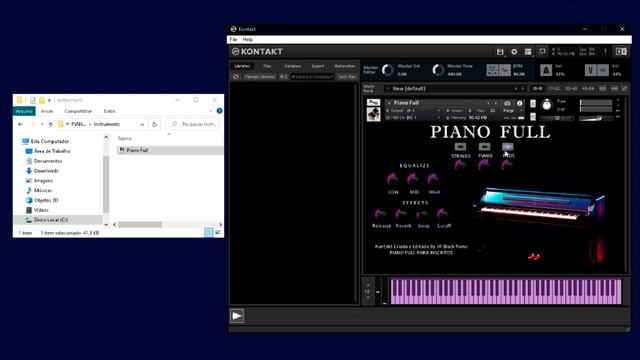Click the minimized view window icon in Kontakt

(x=542, y=52)
